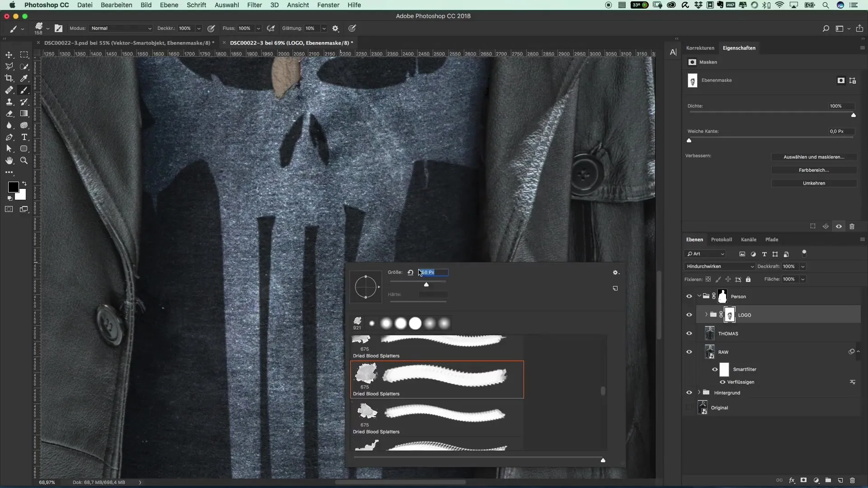
Task: Select the Clone Stamp tool
Action: [9, 102]
